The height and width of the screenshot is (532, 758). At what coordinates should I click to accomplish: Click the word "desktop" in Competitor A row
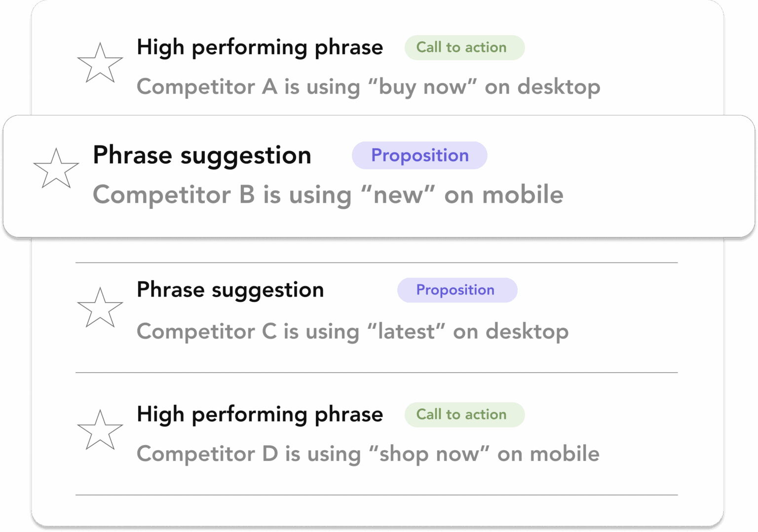coord(559,87)
